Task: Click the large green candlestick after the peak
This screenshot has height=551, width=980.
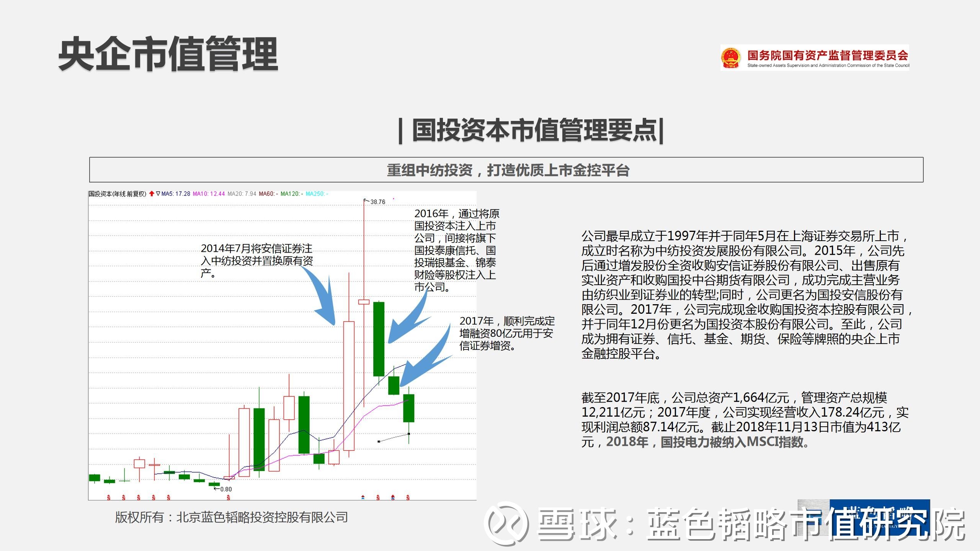Action: pyautogui.click(x=379, y=339)
